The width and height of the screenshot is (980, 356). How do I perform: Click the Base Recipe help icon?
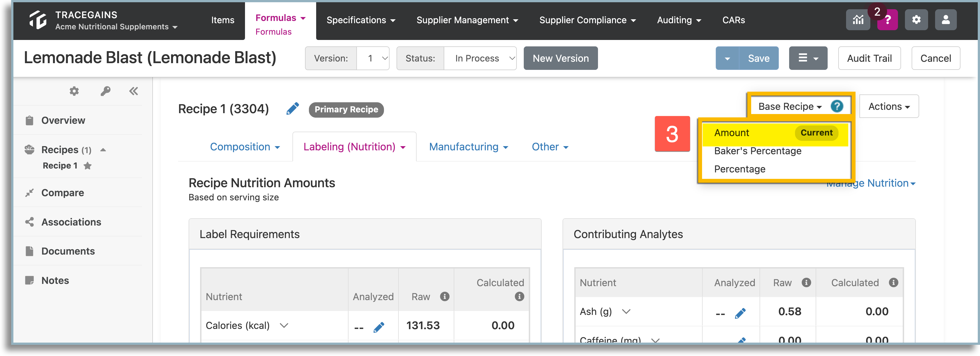(837, 106)
